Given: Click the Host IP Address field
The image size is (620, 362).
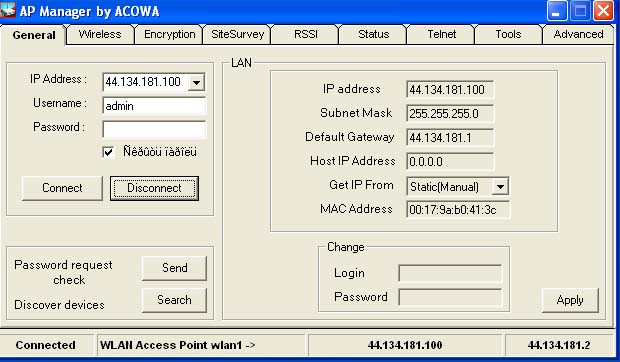Looking at the screenshot, I should (450, 162).
